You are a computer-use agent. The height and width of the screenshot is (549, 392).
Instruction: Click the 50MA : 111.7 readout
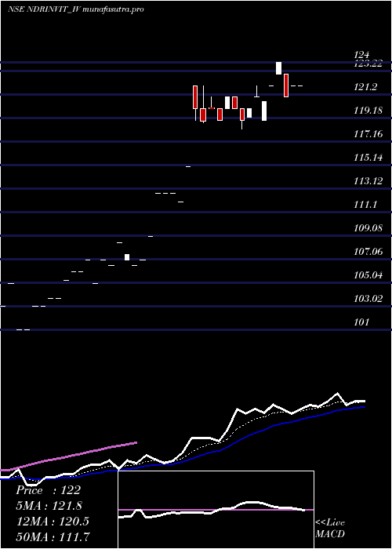pyautogui.click(x=53, y=536)
